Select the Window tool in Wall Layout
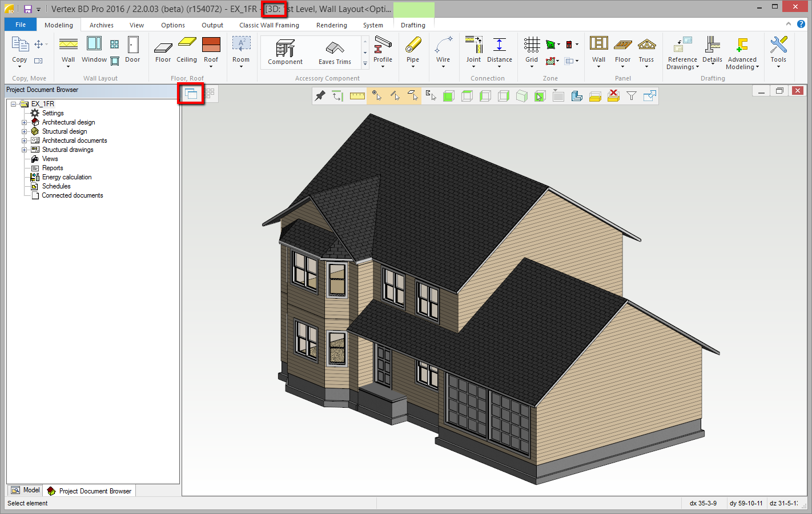This screenshot has width=812, height=514. point(94,50)
